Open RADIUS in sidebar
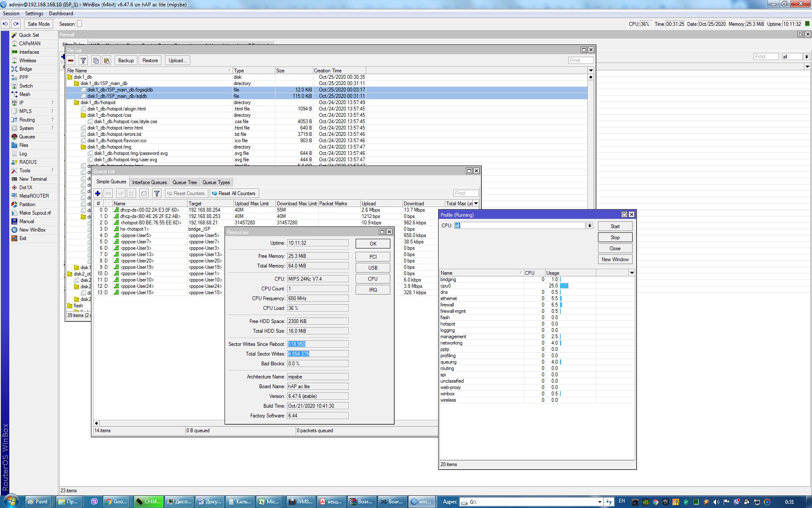The width and height of the screenshot is (812, 508). (x=28, y=162)
